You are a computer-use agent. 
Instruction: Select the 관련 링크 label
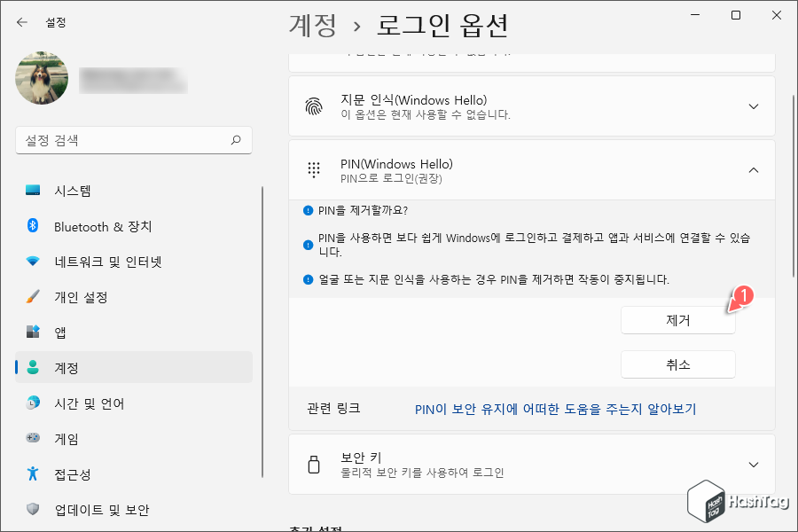tap(334, 408)
